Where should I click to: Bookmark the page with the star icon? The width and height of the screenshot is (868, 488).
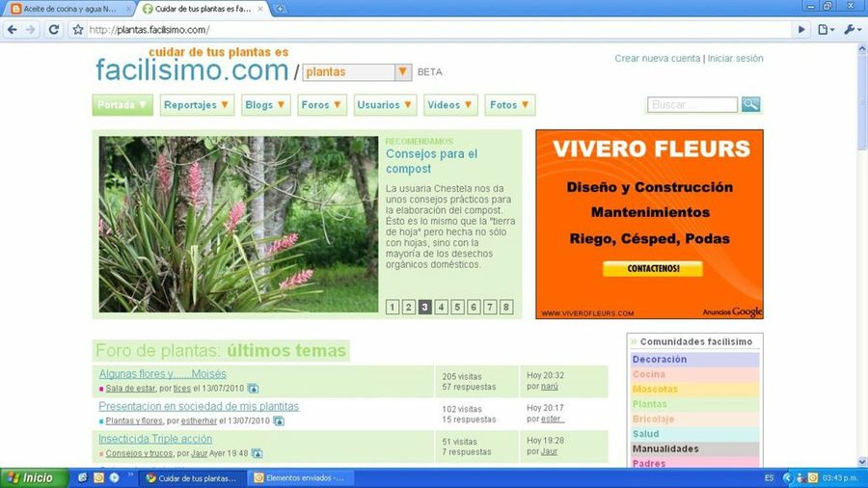[x=78, y=30]
